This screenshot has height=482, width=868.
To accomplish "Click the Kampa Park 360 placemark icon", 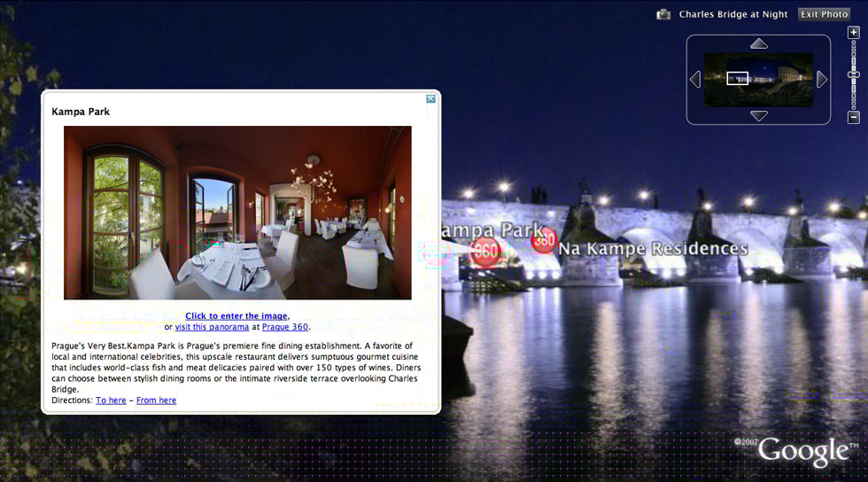I will click(x=485, y=253).
